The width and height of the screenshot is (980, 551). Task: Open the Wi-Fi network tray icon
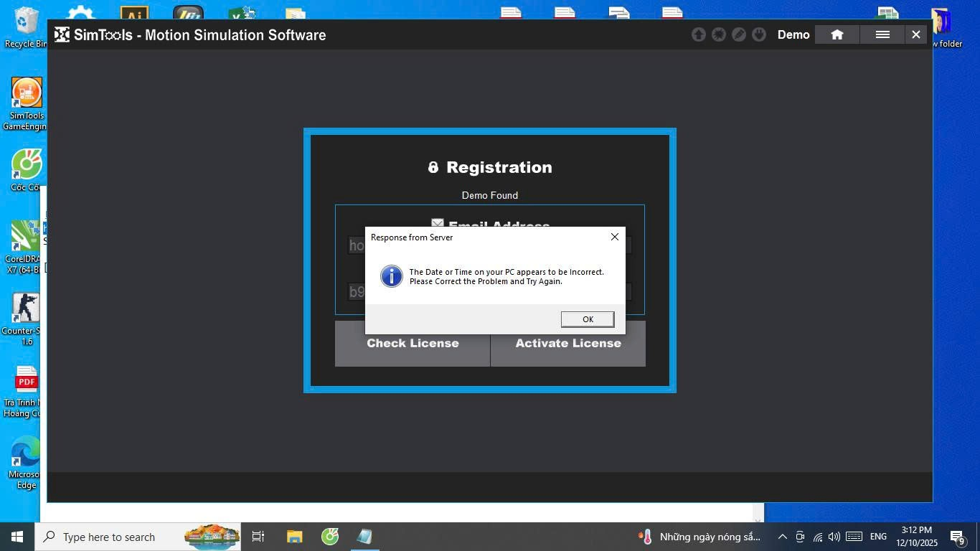[x=817, y=537]
